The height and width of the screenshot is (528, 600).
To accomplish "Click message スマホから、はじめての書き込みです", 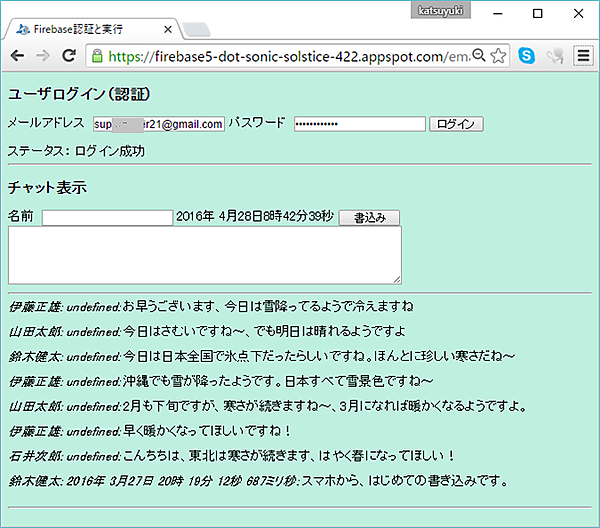I will click(405, 481).
